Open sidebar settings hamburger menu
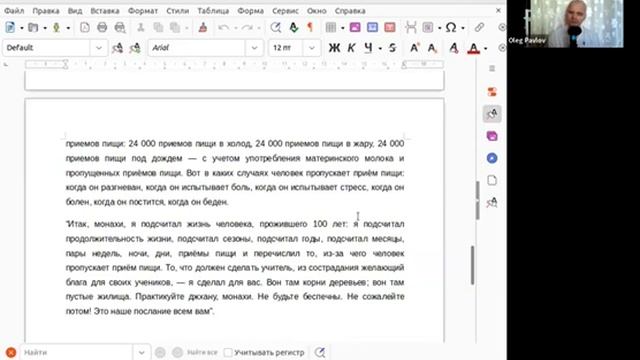640x360 pixels. pos(492,69)
